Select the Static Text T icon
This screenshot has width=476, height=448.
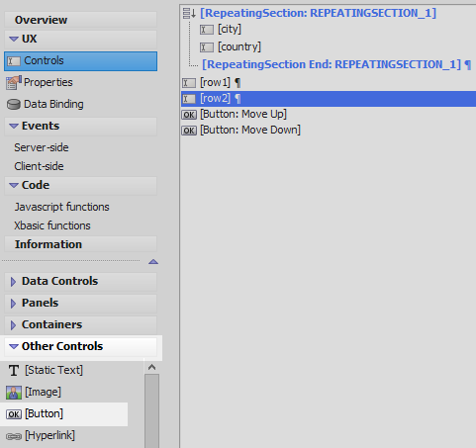click(x=14, y=371)
